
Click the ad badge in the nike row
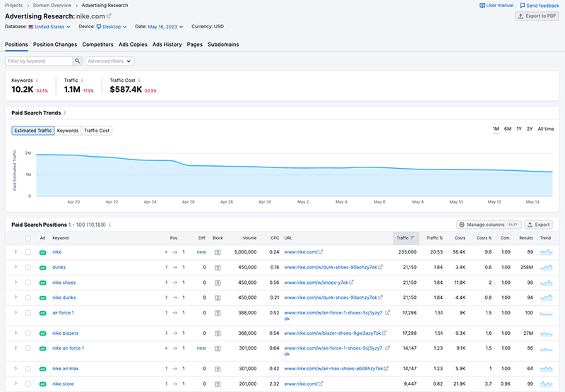click(x=42, y=252)
